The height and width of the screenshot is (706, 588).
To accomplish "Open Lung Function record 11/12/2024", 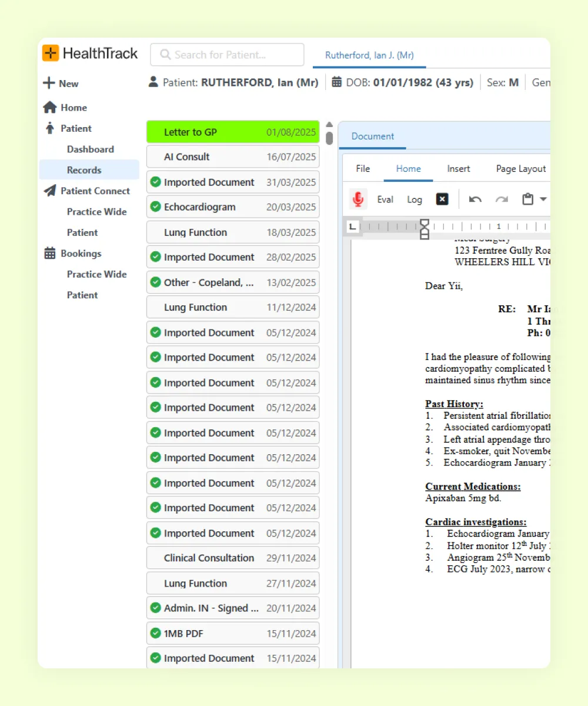I will coord(233,307).
